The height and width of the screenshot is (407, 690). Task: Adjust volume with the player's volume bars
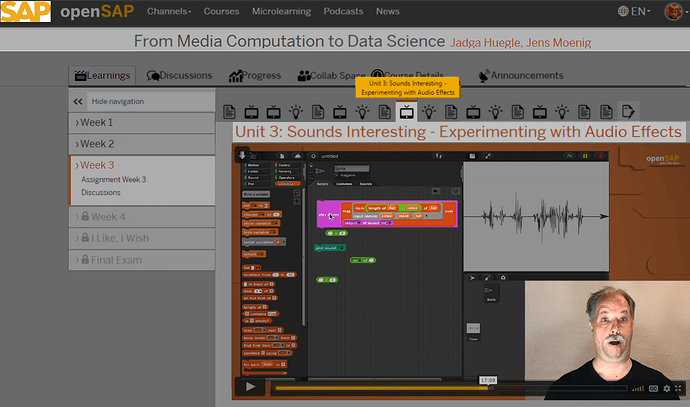[637, 389]
